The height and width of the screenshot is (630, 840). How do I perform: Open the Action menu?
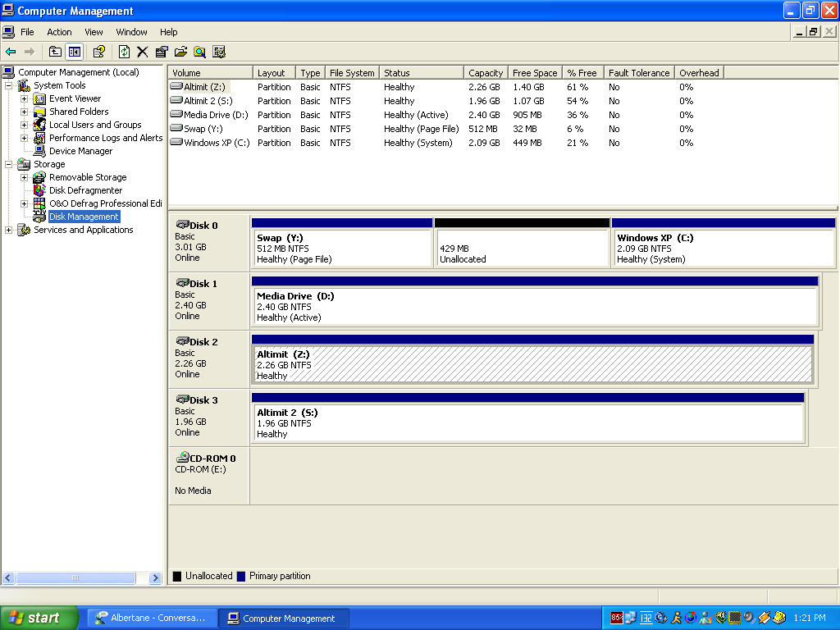59,32
